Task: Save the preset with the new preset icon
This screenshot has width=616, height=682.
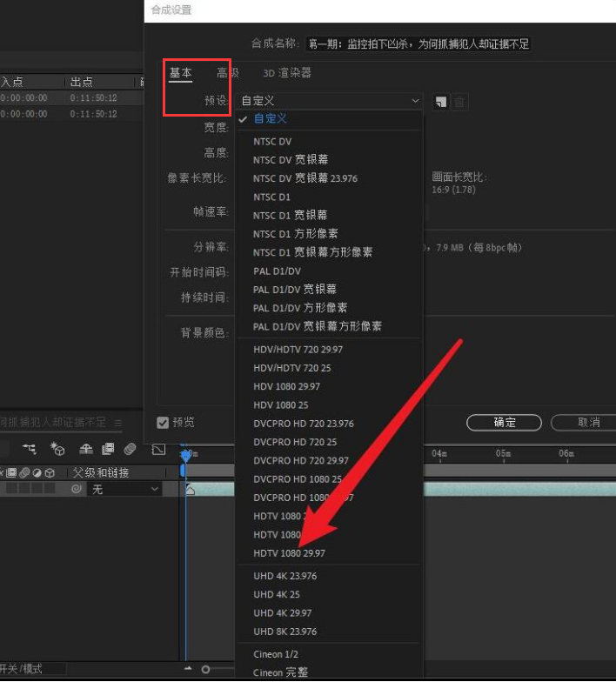Action: (441, 102)
